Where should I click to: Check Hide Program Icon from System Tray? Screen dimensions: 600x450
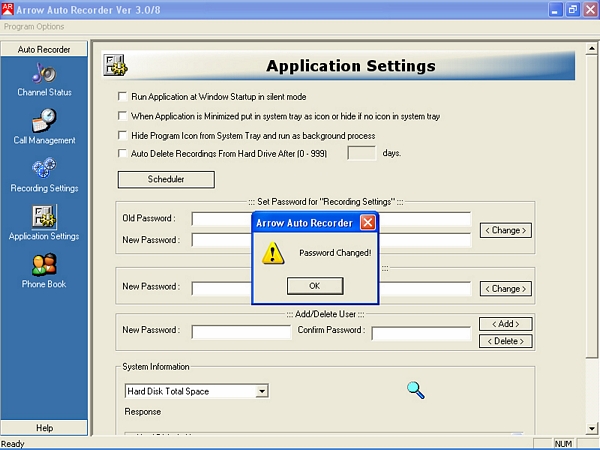click(x=122, y=135)
